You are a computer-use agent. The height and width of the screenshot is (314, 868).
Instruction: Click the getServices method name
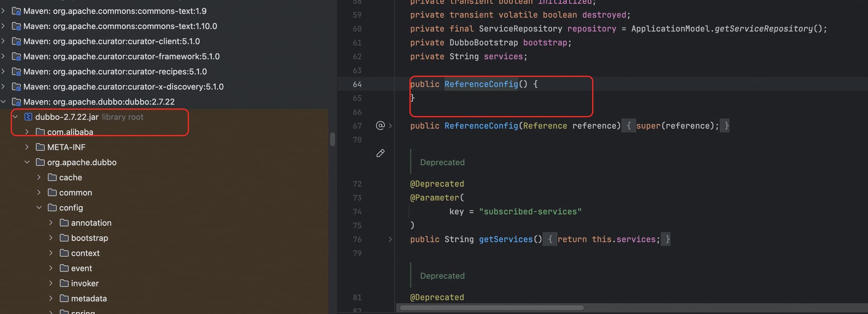pyautogui.click(x=505, y=239)
